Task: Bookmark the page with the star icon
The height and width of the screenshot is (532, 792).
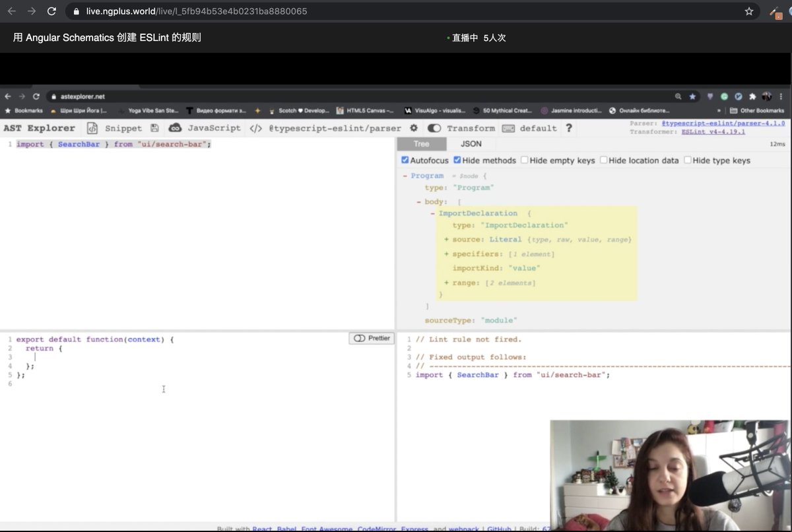Action: coord(750,11)
